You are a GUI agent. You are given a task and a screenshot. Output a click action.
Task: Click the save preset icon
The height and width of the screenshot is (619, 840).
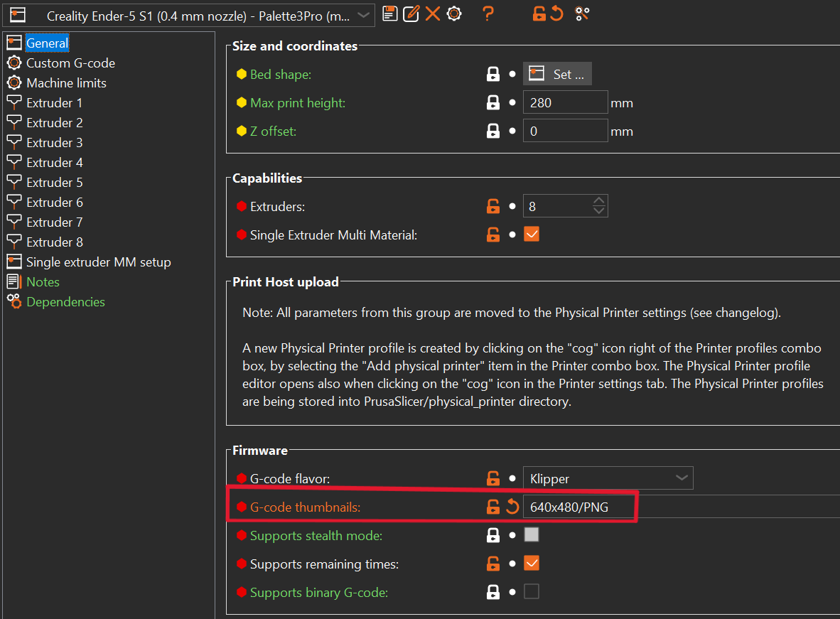[389, 14]
